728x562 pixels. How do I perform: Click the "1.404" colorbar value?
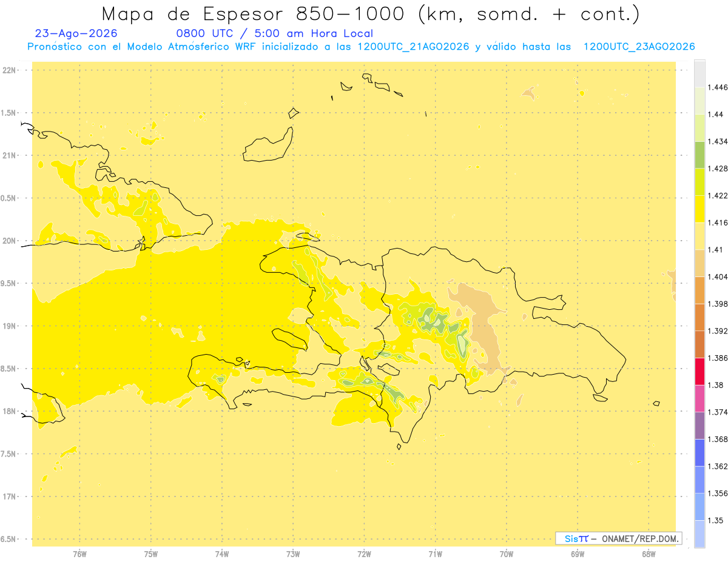point(718,276)
